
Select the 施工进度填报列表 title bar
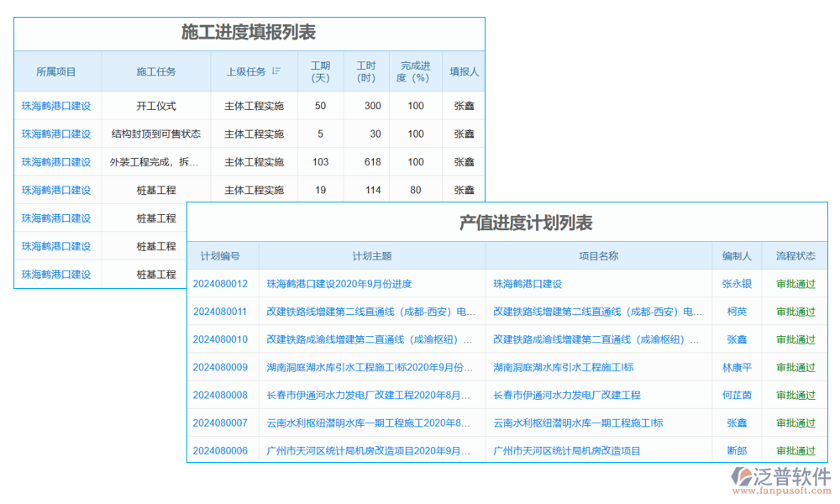point(249,34)
